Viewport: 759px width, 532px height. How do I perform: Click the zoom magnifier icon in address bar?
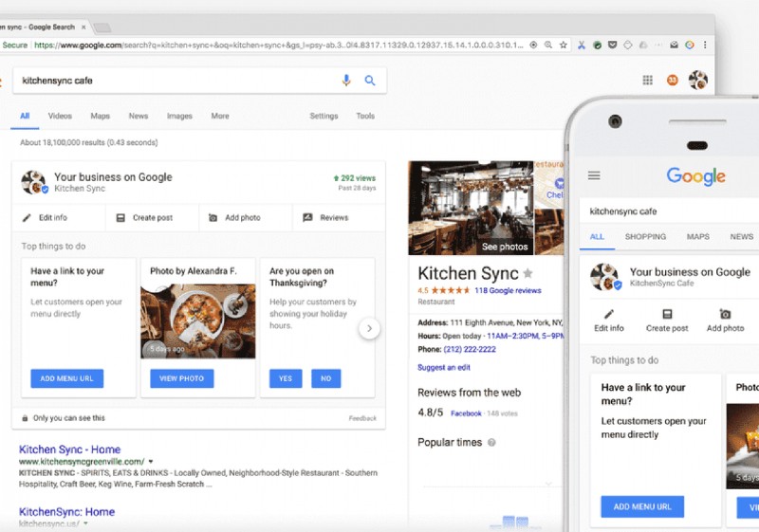(548, 45)
